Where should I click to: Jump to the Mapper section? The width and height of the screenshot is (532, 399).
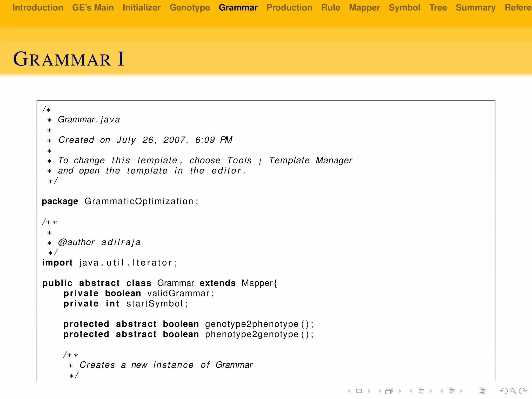click(364, 8)
